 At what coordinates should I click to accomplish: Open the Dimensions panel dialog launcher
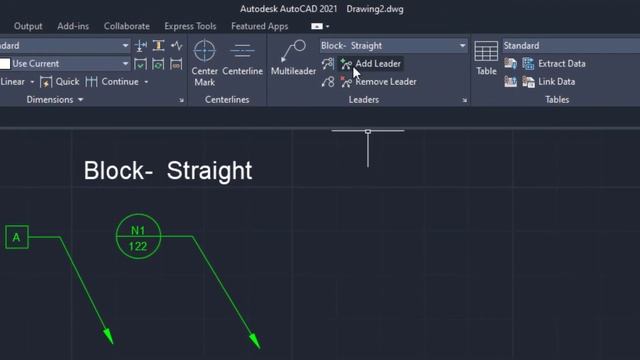[x=181, y=100]
